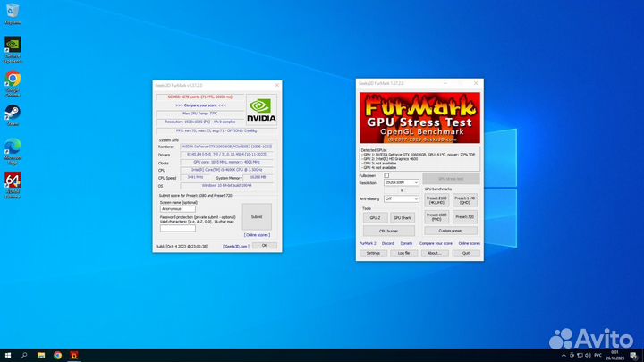
Task: Show hidden system tray icons
Action: coord(563,356)
